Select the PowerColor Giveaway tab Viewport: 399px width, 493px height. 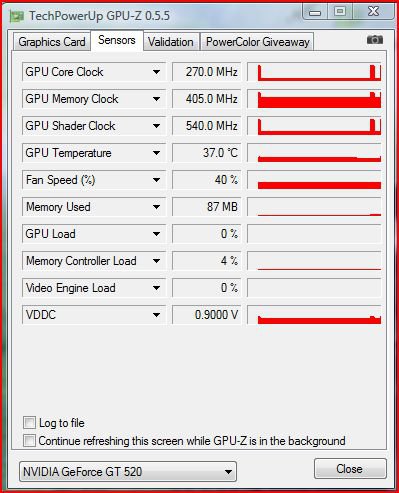pos(257,42)
